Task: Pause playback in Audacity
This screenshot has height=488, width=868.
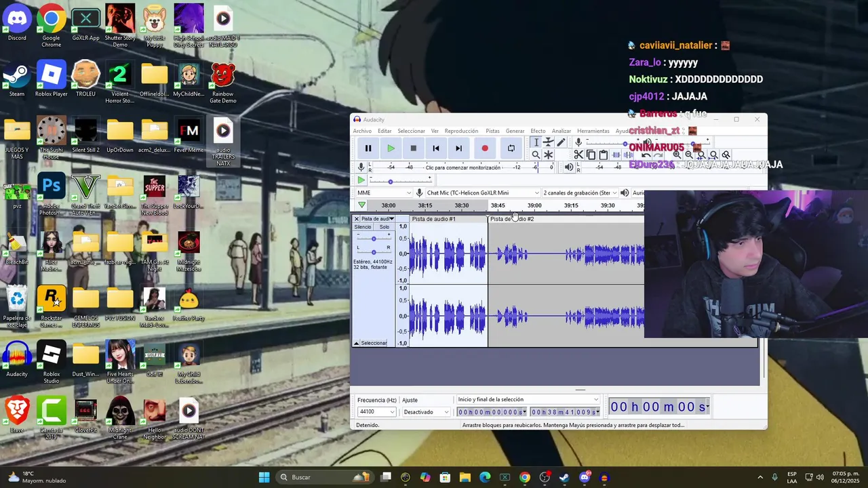Action: click(368, 148)
